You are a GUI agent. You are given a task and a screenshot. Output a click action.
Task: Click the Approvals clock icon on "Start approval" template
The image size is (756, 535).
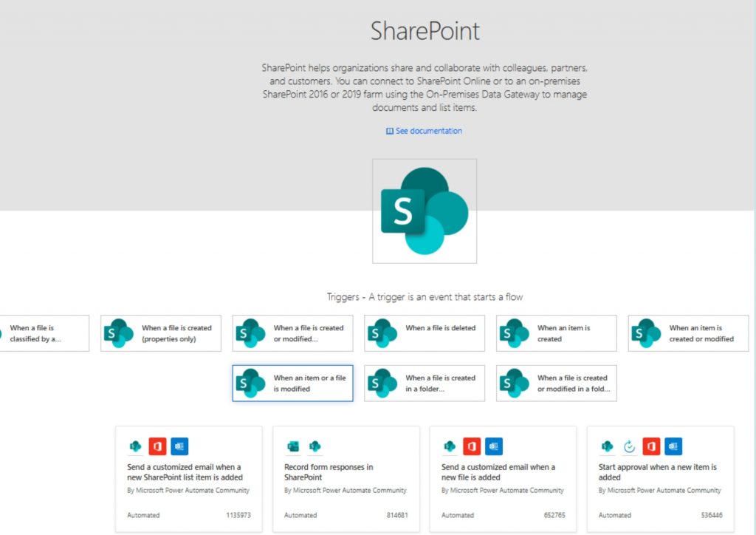point(628,446)
